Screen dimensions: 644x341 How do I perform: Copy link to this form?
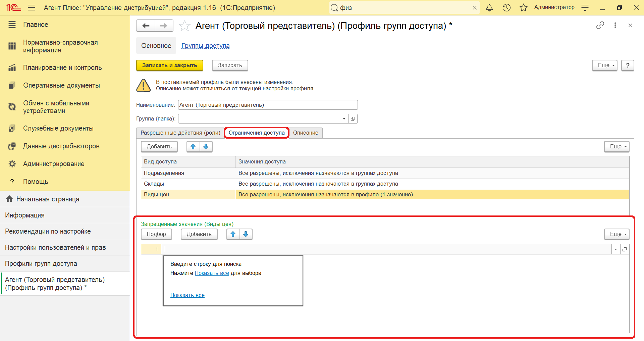click(x=600, y=25)
